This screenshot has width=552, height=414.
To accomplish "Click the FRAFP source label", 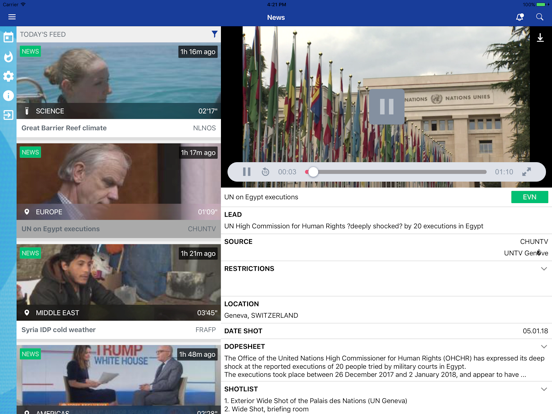I will click(x=206, y=330).
